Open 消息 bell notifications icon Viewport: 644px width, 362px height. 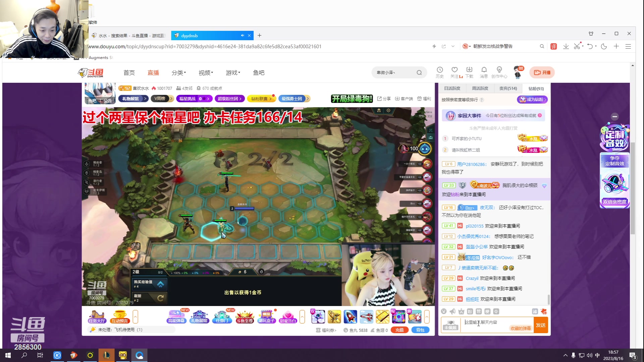coord(484,70)
